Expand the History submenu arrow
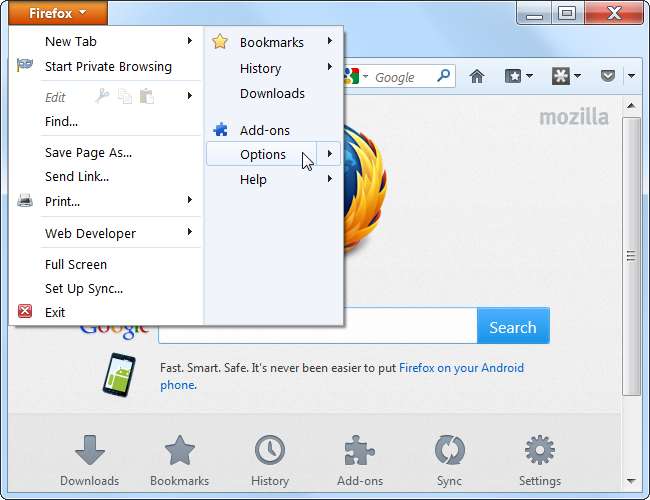Screen dimensions: 650x500 pos(330,67)
